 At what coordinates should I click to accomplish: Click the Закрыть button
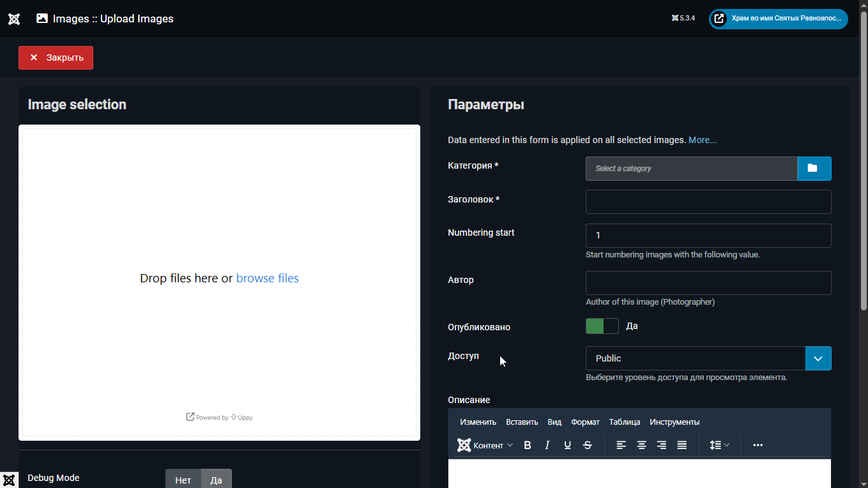coord(56,57)
